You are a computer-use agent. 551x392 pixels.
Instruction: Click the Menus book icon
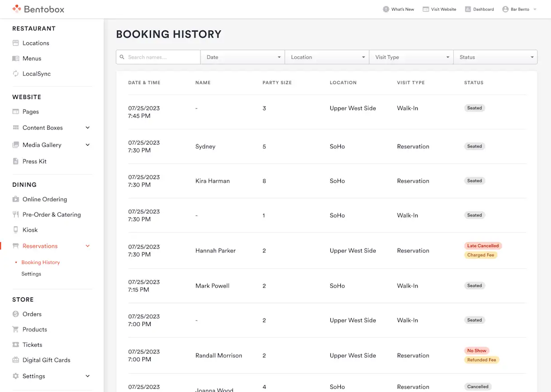click(16, 58)
